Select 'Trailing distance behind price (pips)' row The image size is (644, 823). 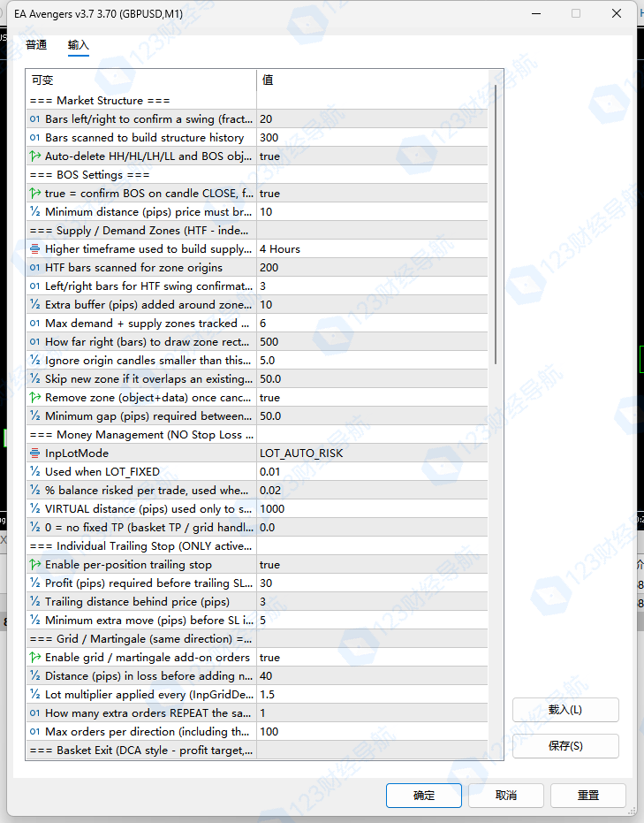(256, 602)
